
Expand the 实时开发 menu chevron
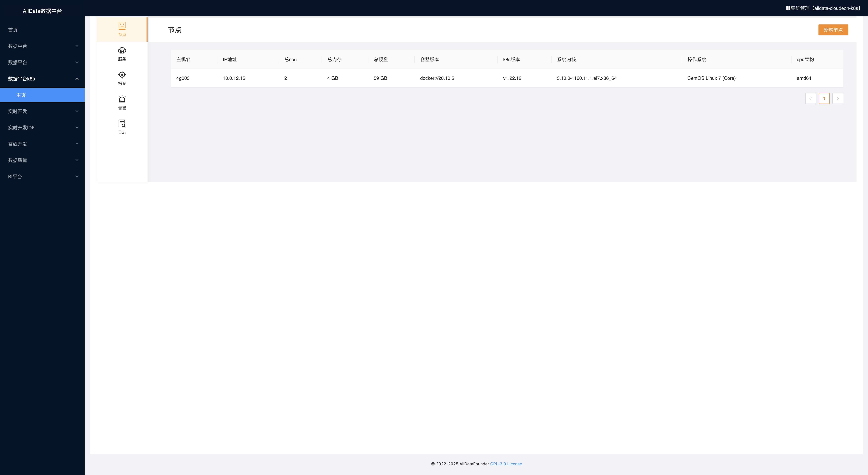[77, 111]
